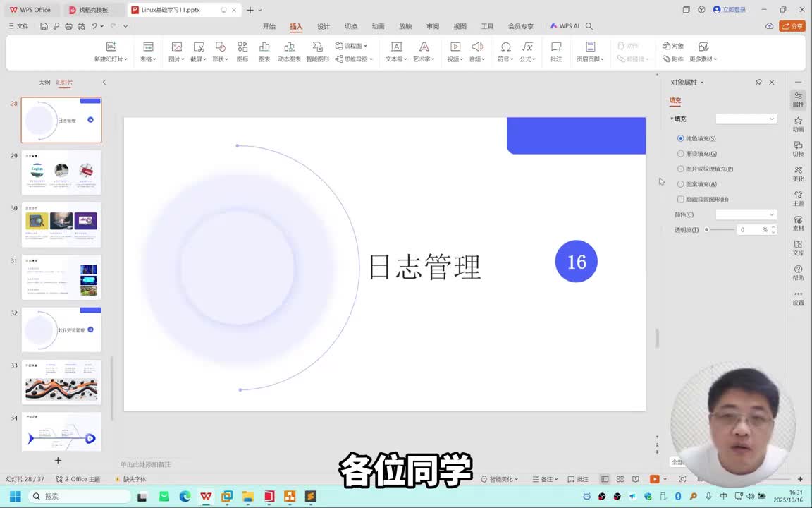812x508 pixels.
Task: Click the Windows Start button
Action: pos(15,496)
